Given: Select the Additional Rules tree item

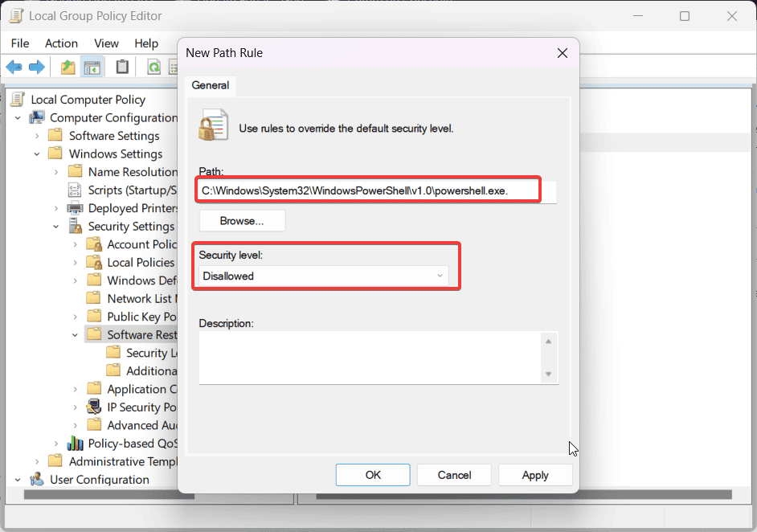Looking at the screenshot, I should [152, 370].
